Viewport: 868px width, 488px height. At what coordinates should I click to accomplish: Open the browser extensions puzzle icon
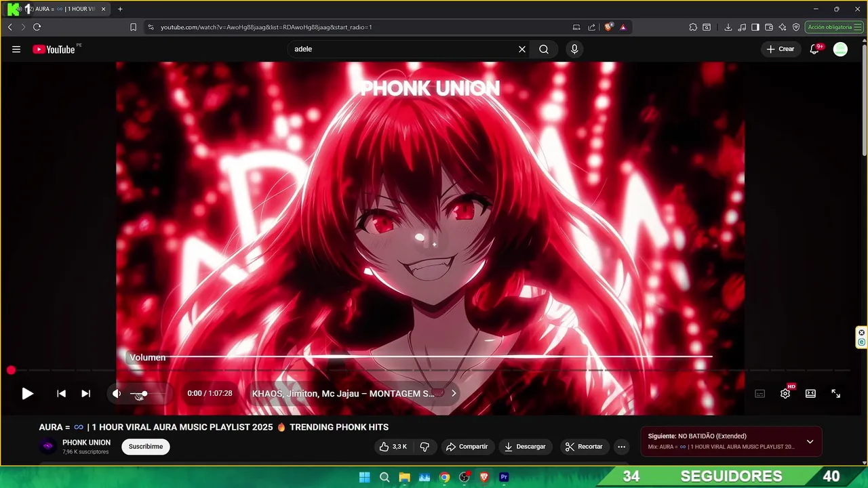pos(692,27)
